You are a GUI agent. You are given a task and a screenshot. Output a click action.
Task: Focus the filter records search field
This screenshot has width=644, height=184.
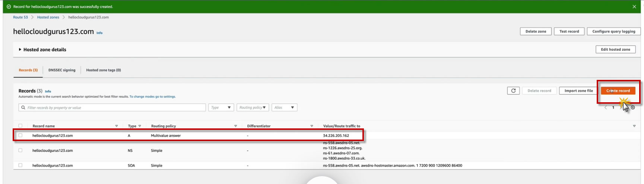tap(112, 107)
